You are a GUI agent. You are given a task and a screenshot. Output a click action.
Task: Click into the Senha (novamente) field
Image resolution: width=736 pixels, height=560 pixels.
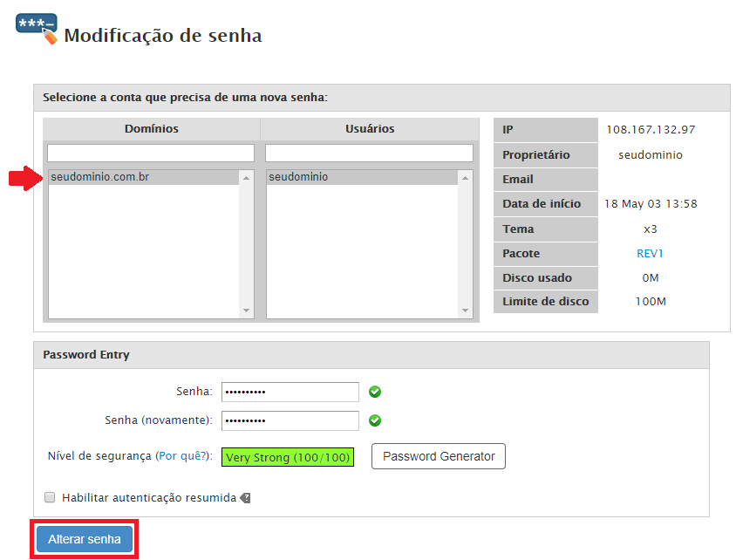[290, 420]
